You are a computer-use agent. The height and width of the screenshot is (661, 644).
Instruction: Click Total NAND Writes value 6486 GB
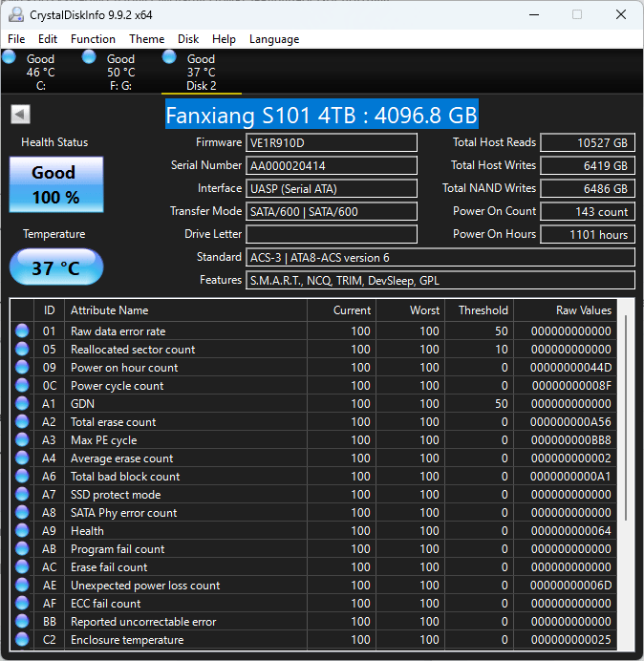coord(588,188)
